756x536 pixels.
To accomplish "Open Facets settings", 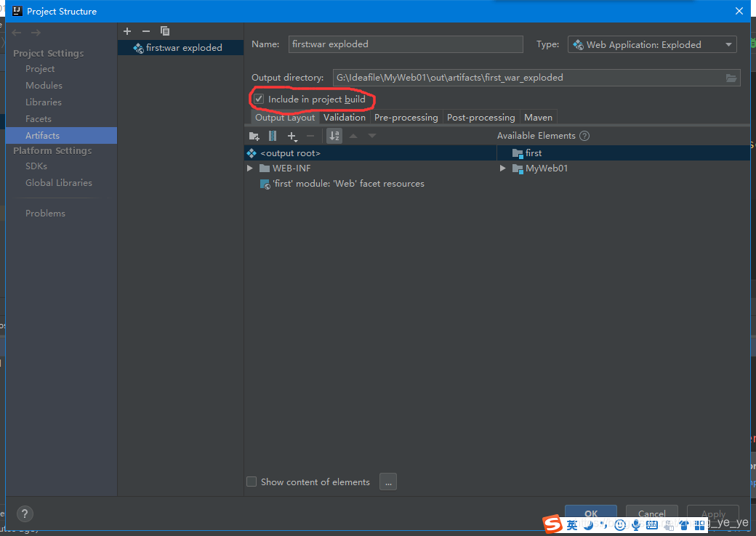I will click(x=39, y=119).
